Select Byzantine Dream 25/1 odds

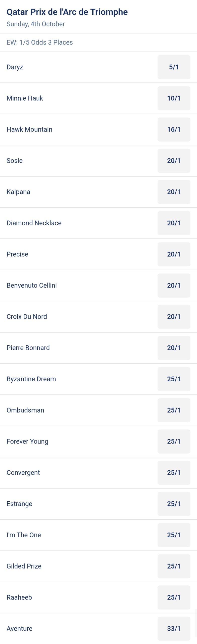click(x=174, y=379)
